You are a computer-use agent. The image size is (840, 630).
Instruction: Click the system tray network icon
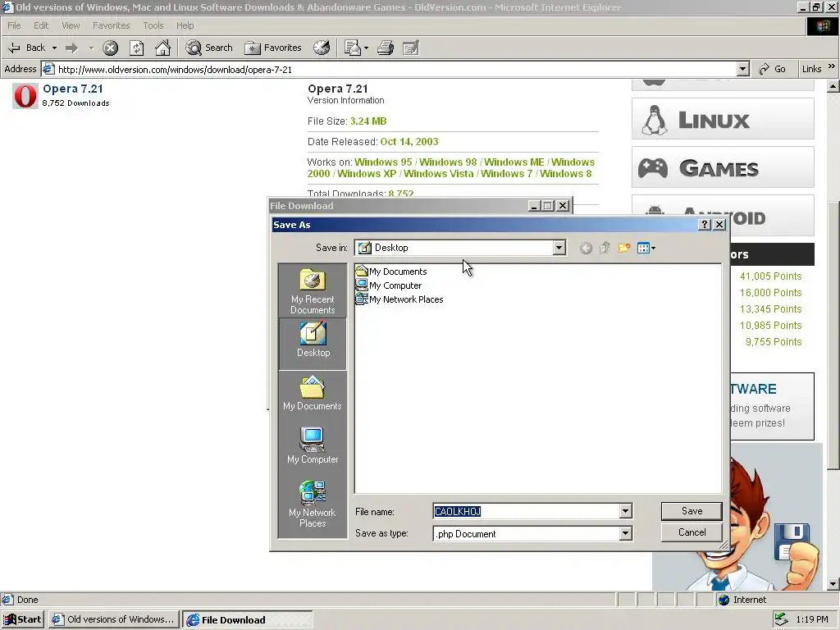coord(782,619)
